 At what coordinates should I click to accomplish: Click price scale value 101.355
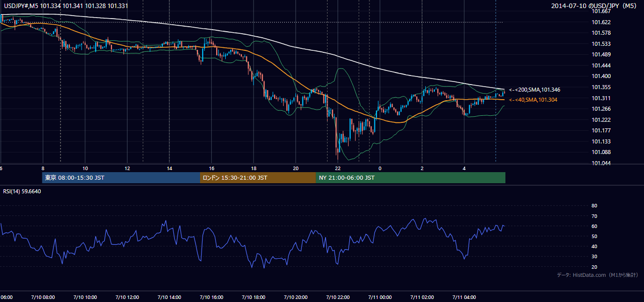click(x=602, y=87)
